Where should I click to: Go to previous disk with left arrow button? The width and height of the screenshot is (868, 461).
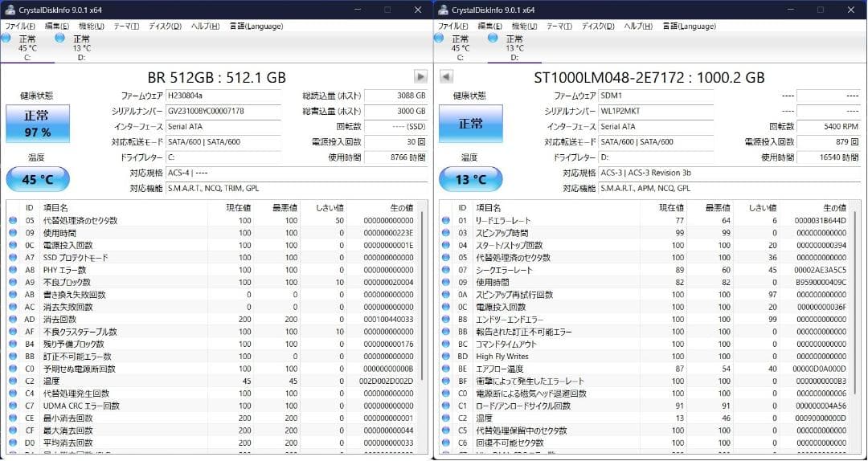point(446,76)
